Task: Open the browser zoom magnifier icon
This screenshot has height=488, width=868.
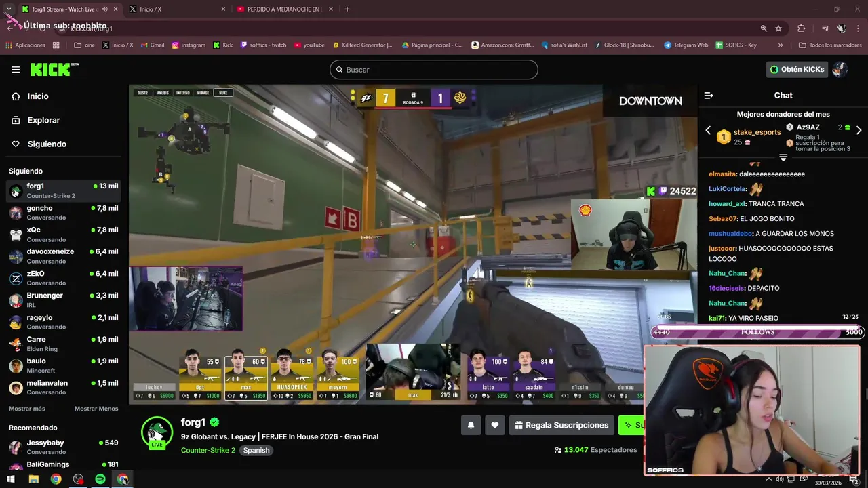Action: point(764,28)
